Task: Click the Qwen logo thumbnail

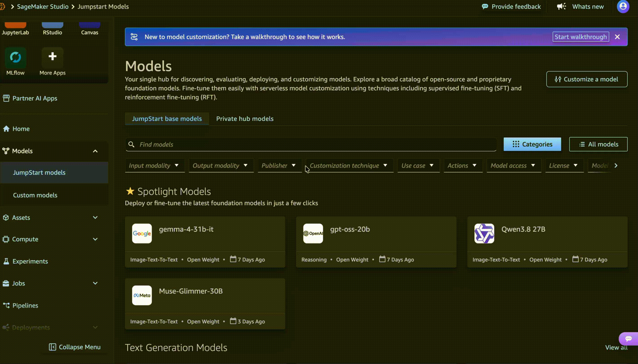Action: coord(484,233)
